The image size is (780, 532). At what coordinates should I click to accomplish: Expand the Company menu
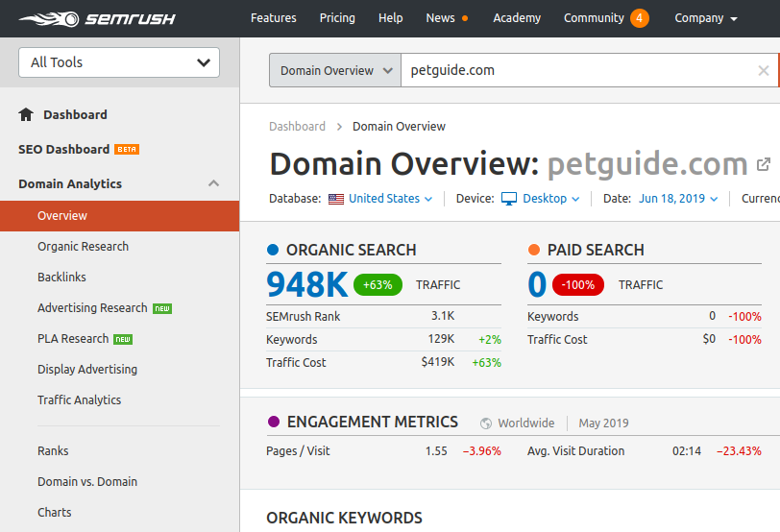(706, 18)
